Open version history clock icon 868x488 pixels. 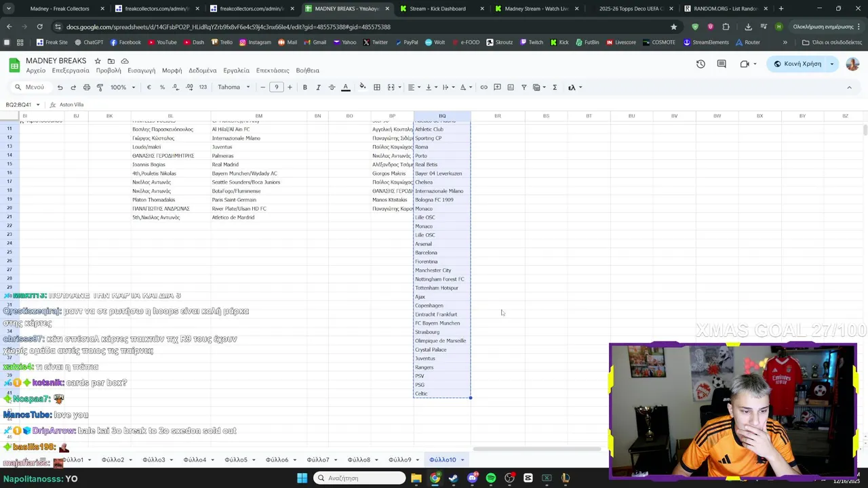701,64
